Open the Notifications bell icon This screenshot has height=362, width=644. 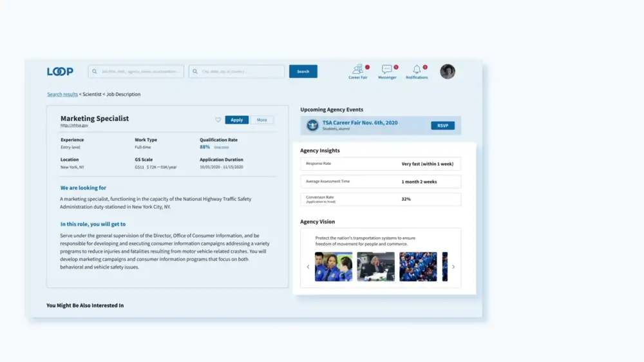coord(417,69)
